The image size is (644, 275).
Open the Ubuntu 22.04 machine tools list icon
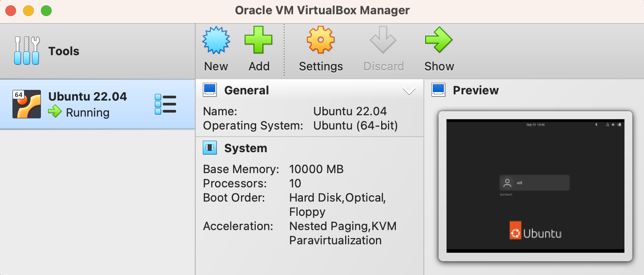[x=165, y=105]
